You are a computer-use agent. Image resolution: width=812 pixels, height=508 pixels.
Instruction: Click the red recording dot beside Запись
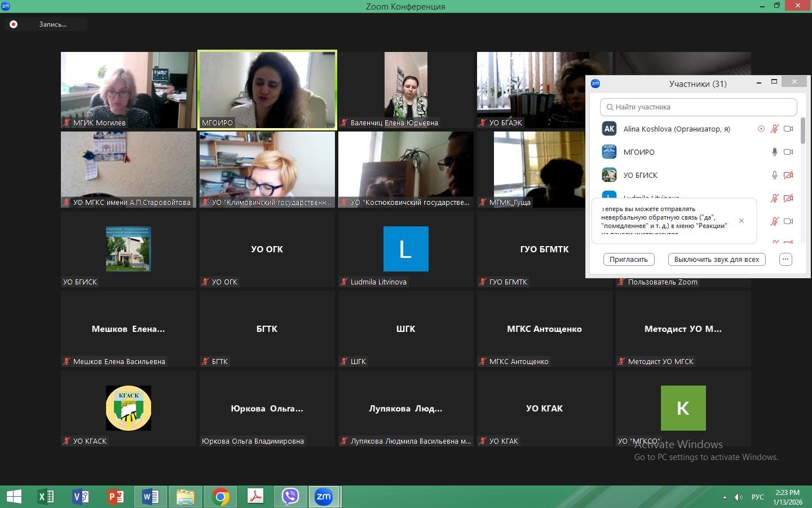[x=14, y=24]
